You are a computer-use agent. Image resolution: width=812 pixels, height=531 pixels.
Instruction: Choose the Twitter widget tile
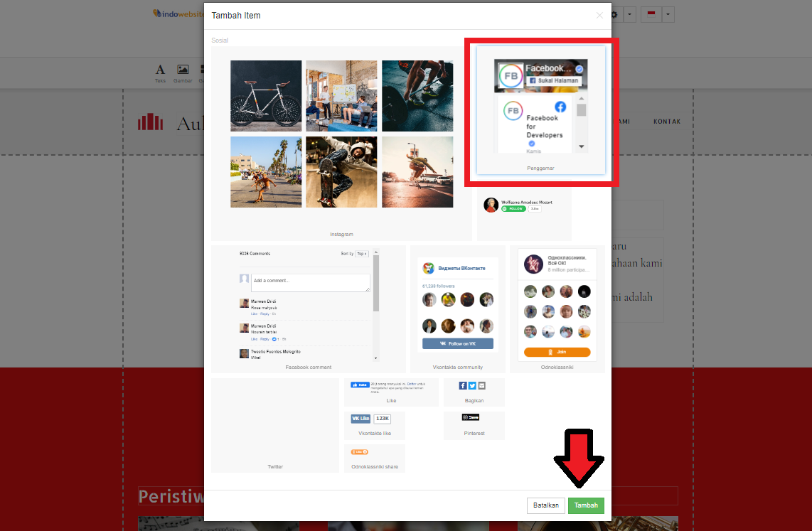275,425
